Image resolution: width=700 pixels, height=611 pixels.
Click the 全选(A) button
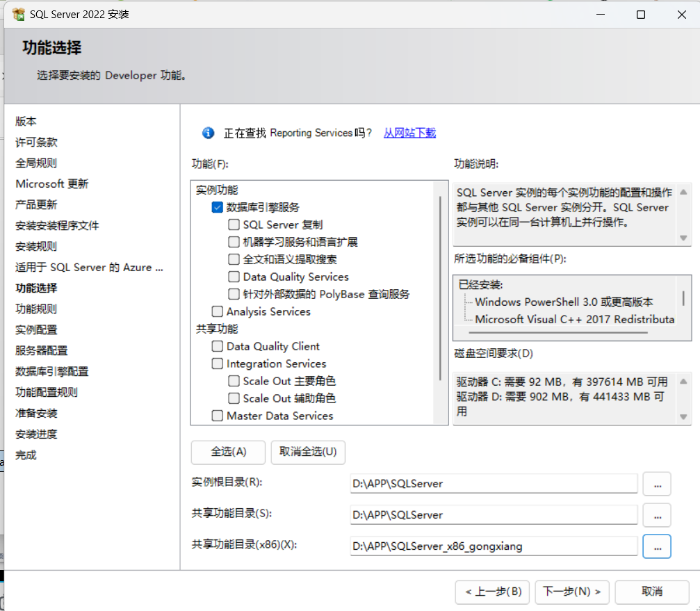(228, 452)
